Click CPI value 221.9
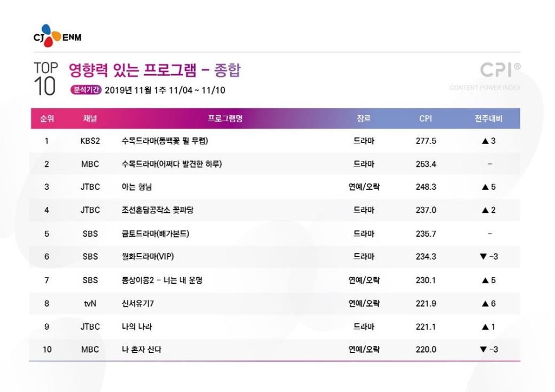 click(426, 304)
